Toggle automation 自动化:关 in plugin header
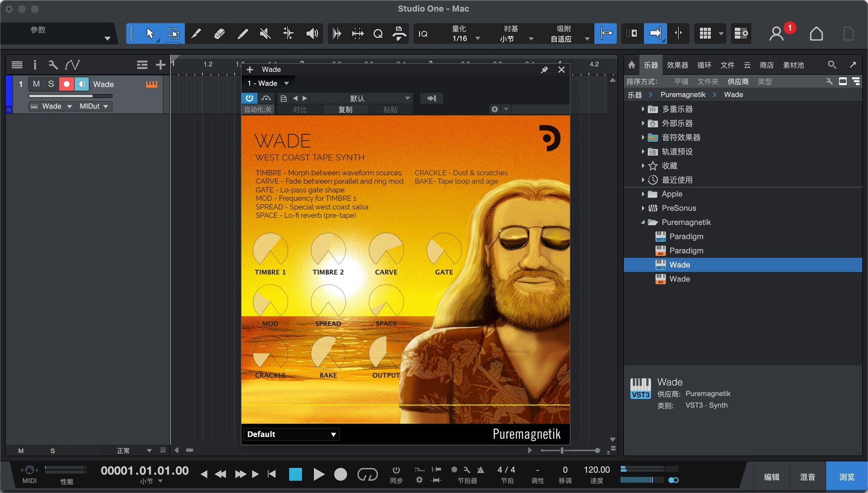The height and width of the screenshot is (493, 868). tap(258, 109)
